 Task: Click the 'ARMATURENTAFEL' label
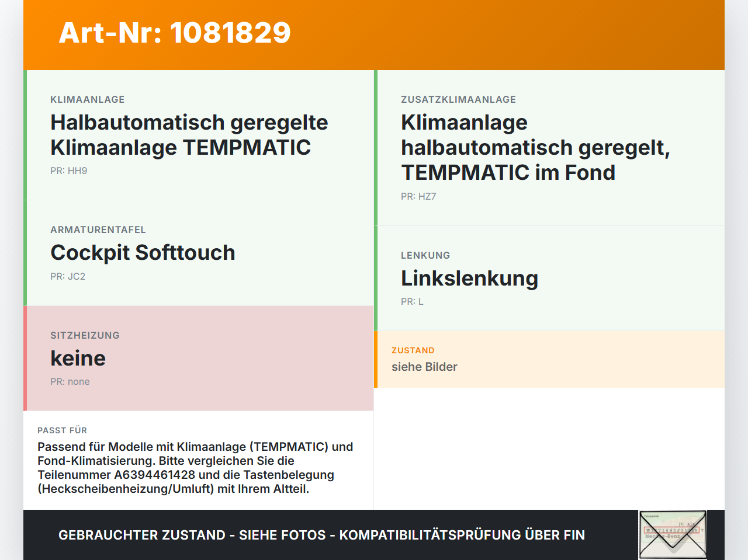(x=98, y=230)
